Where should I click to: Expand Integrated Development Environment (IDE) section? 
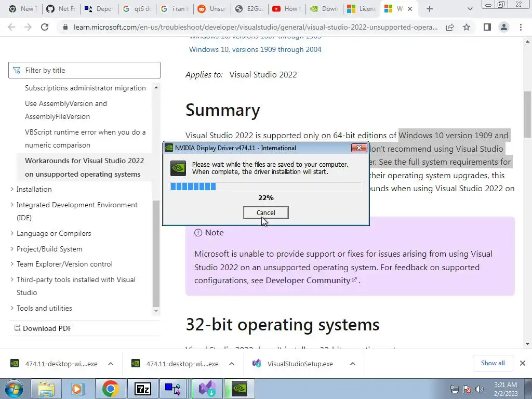click(77, 211)
